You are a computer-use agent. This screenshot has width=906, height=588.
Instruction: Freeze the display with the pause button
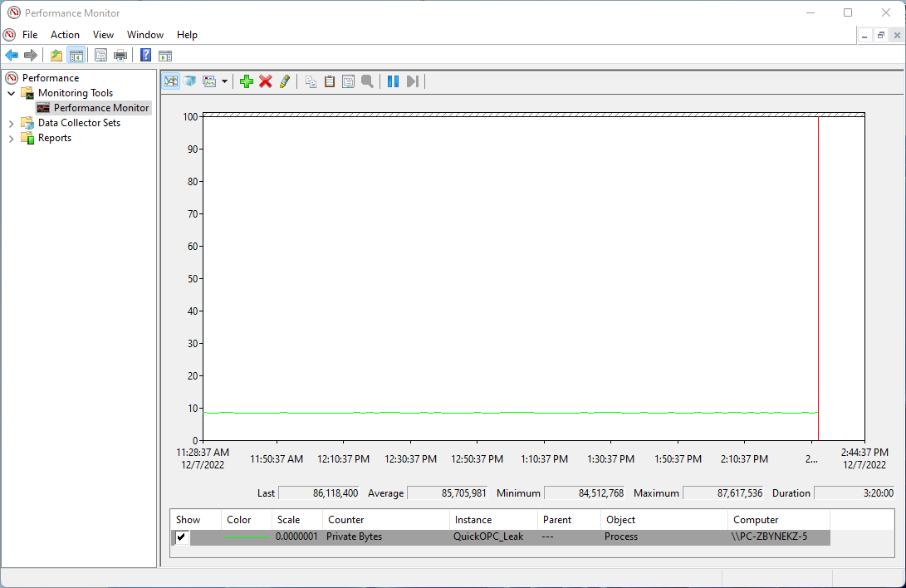click(x=393, y=81)
